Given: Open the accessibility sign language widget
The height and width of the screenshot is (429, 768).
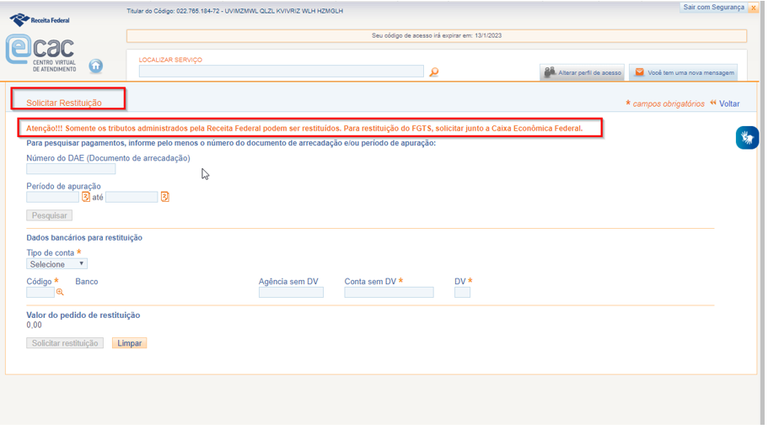Looking at the screenshot, I should [x=747, y=138].
